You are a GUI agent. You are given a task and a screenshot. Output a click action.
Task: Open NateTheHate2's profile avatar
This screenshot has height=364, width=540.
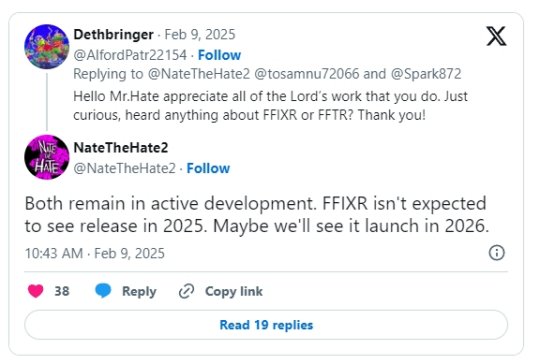pos(47,157)
